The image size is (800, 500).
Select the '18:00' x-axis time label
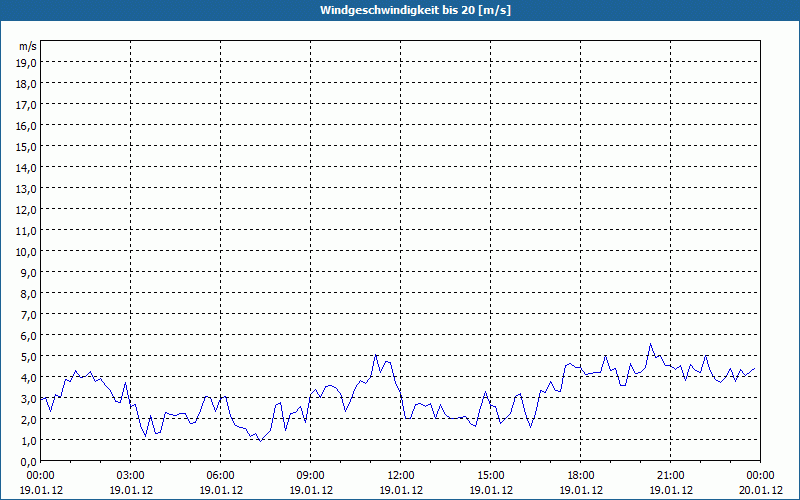[x=581, y=476]
